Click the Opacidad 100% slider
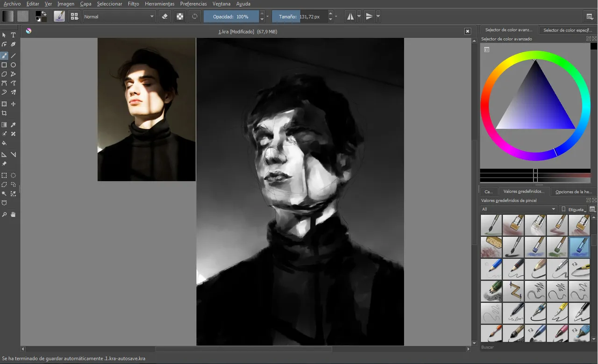Viewport: 598px width, 364px height. (x=231, y=16)
